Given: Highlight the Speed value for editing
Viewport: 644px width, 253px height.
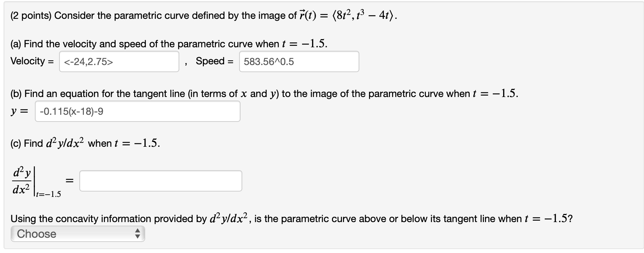Looking at the screenshot, I should pyautogui.click(x=299, y=61).
